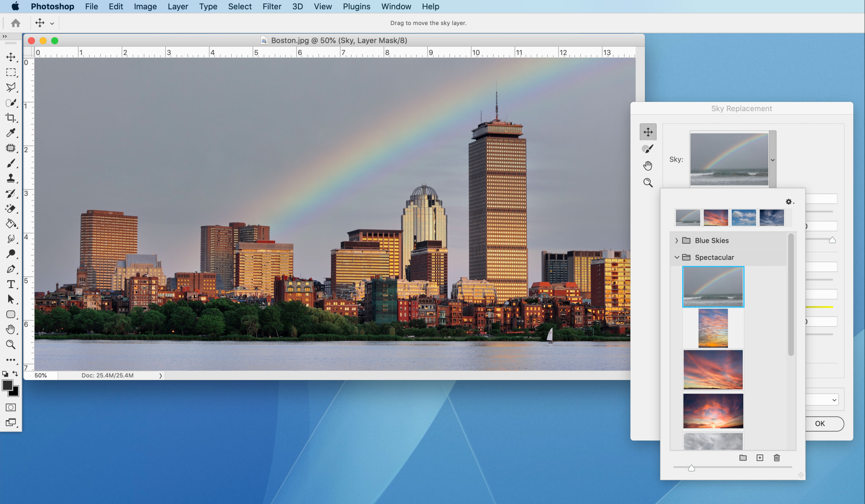Click the Home icon in options bar
The image size is (865, 504).
(x=16, y=23)
